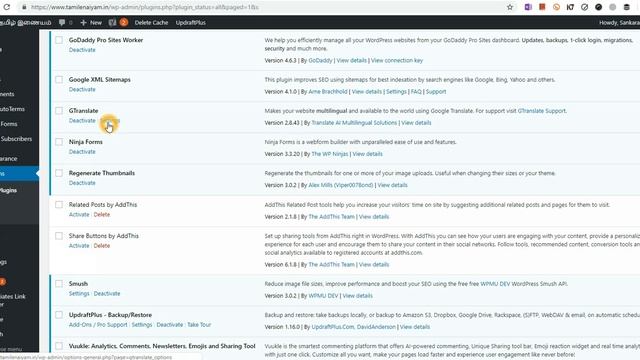Viewport: 640px width, 360px height.
Task: Open the UpdraftPlus admin bar menu
Action: (x=191, y=22)
